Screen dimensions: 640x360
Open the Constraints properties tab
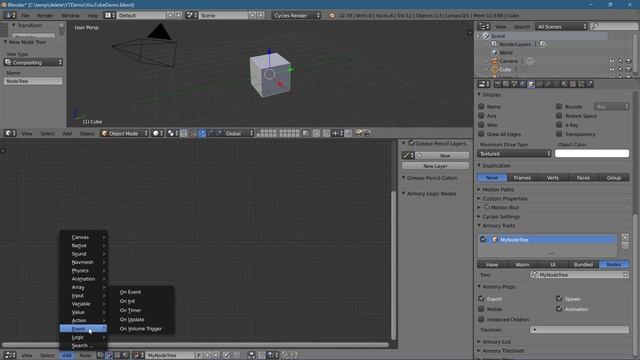[x=539, y=84]
